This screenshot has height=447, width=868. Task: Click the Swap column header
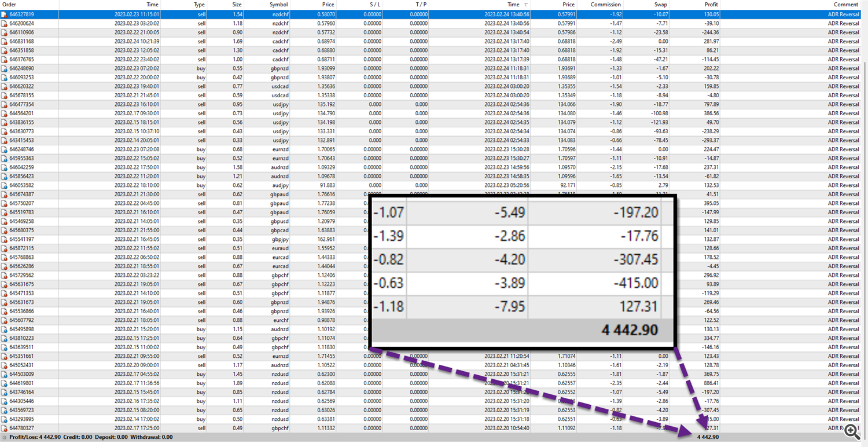pyautogui.click(x=660, y=5)
